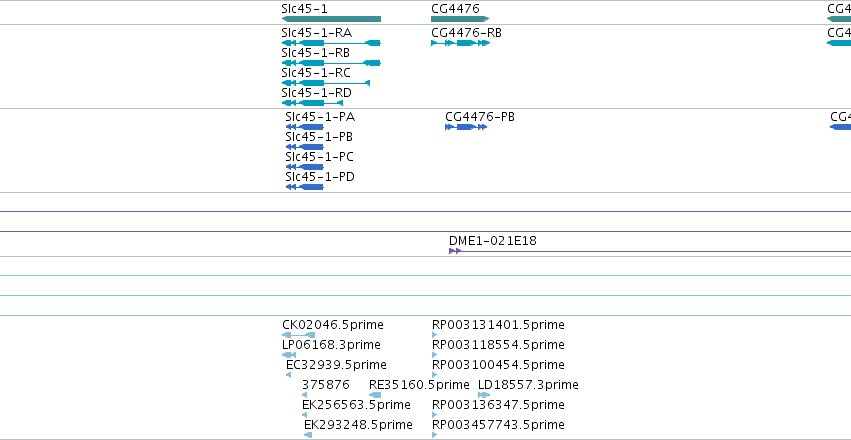Select the CG4476-RB transcript glyph
Image resolution: width=851 pixels, height=440 pixels.
tap(460, 43)
